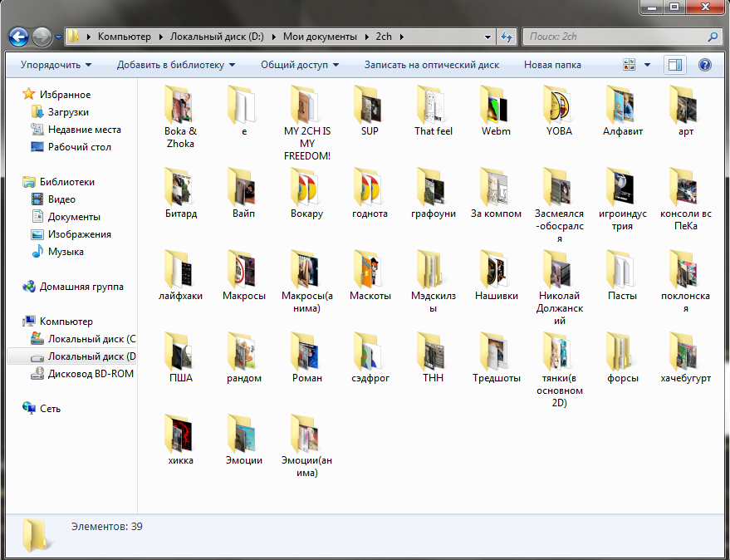Open the 'Видео' library
Viewport: 730px width, 560px height.
click(53, 199)
